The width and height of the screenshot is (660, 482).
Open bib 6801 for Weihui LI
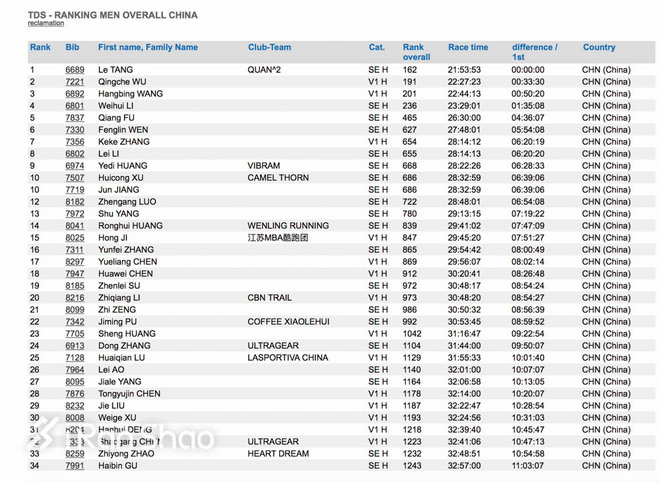[75, 106]
